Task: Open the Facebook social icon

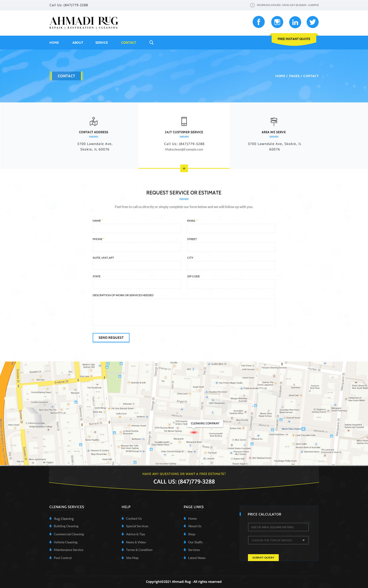Action: (259, 22)
